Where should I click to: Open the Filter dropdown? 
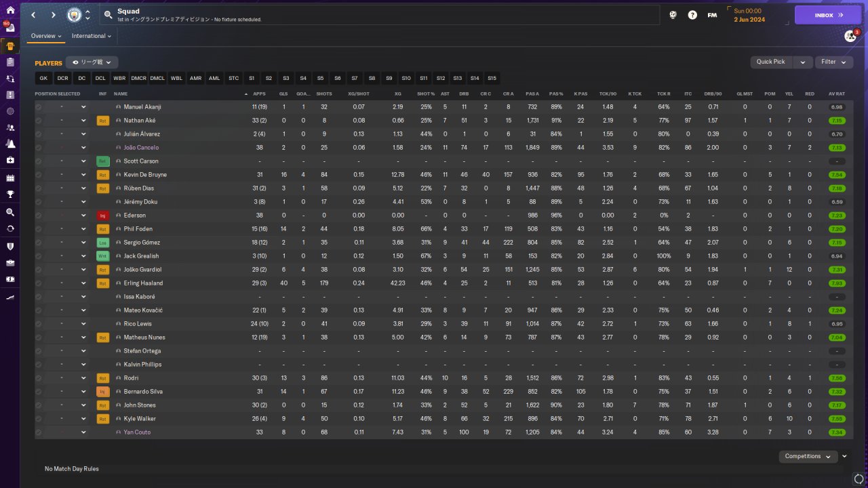(834, 62)
